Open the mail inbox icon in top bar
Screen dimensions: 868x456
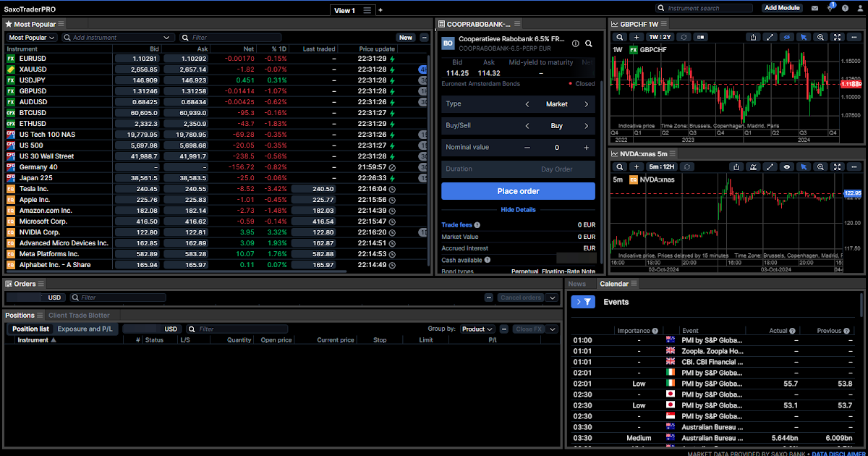(815, 8)
